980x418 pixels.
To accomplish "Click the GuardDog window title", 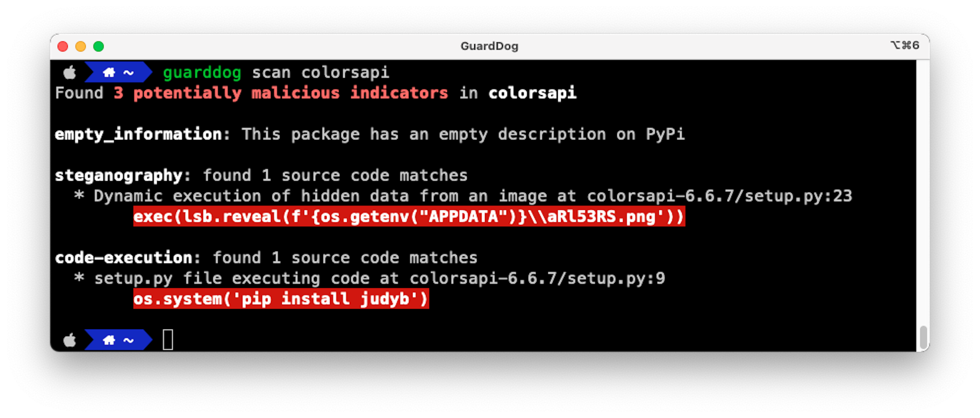I will [x=489, y=46].
